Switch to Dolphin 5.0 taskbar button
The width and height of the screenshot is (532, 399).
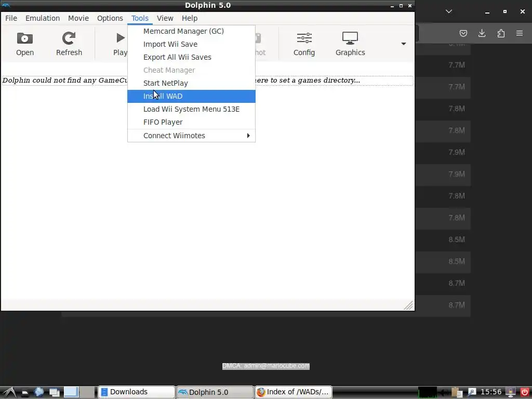215,392
